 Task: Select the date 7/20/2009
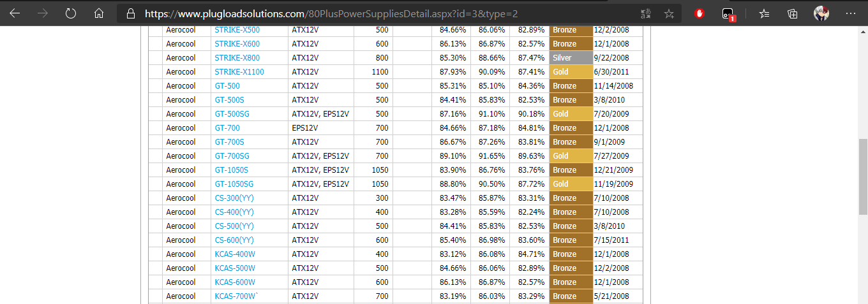point(611,114)
